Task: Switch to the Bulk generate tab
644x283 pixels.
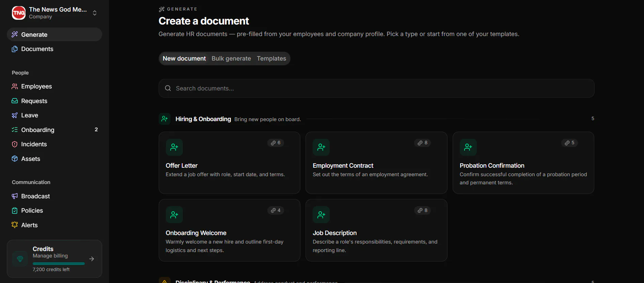Action: (231, 59)
